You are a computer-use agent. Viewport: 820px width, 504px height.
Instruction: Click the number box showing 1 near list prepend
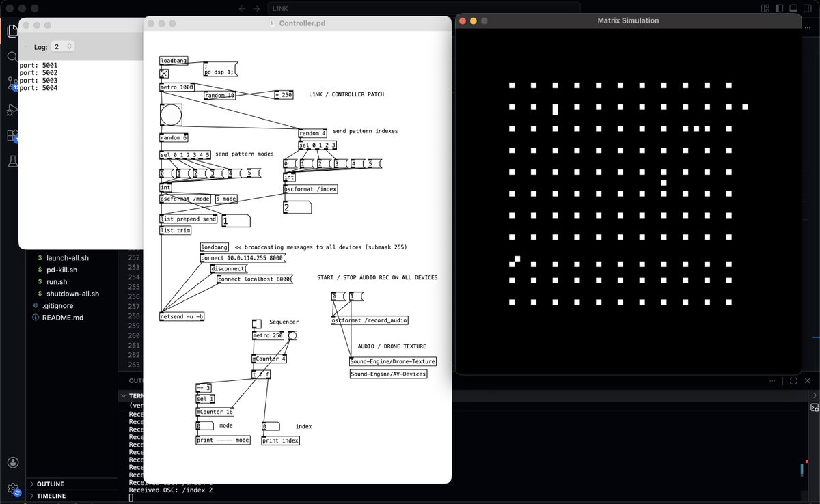(236, 221)
